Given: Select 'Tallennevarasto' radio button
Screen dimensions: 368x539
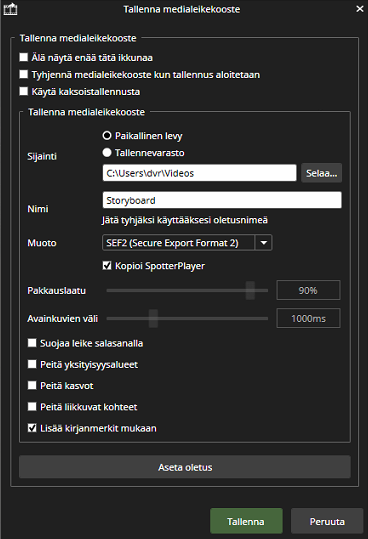Looking at the screenshot, I should (107, 153).
